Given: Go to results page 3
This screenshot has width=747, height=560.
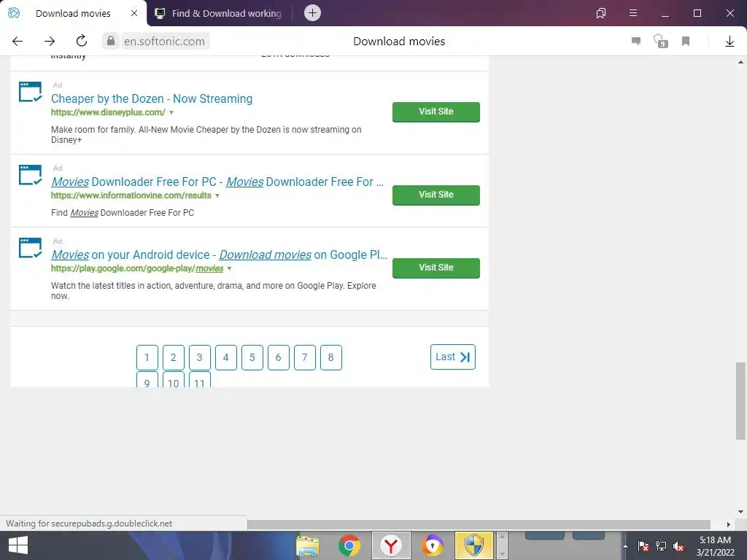Looking at the screenshot, I should click(x=200, y=357).
